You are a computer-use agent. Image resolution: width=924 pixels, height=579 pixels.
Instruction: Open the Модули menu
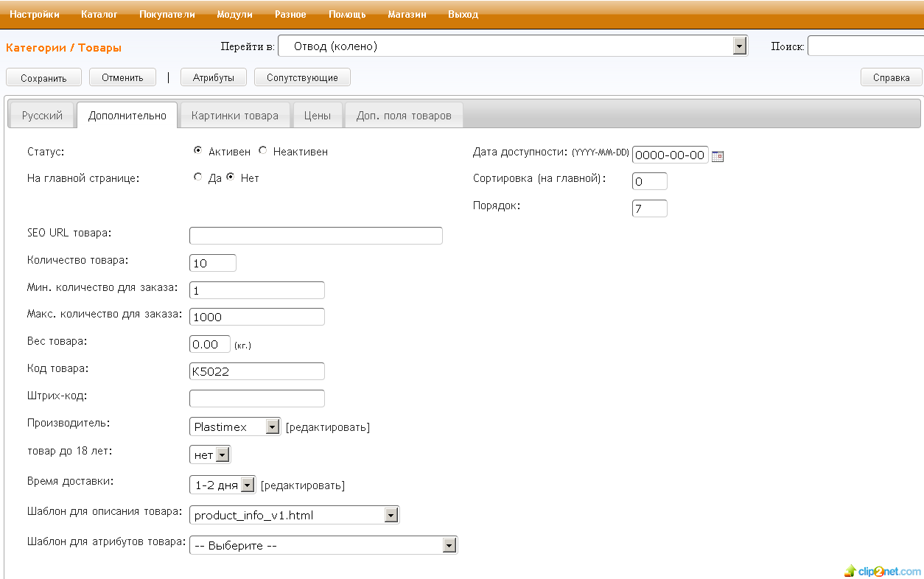pos(234,14)
